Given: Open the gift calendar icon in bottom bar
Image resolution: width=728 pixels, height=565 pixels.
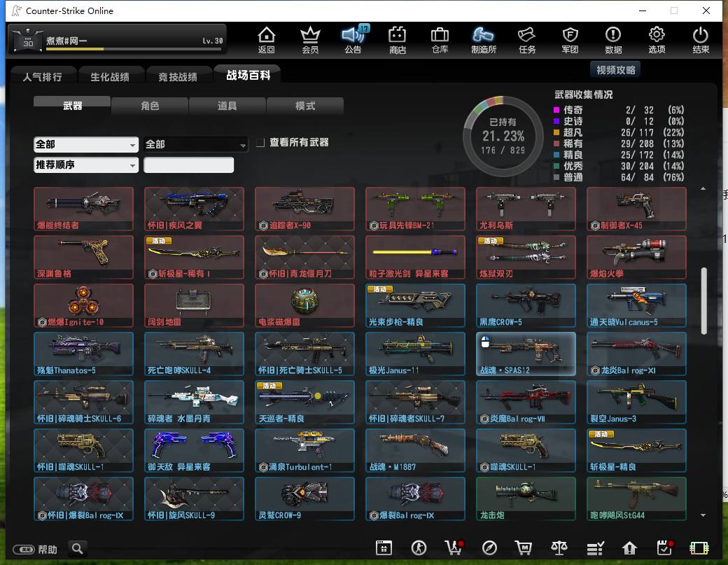Looking at the screenshot, I should pos(384,548).
